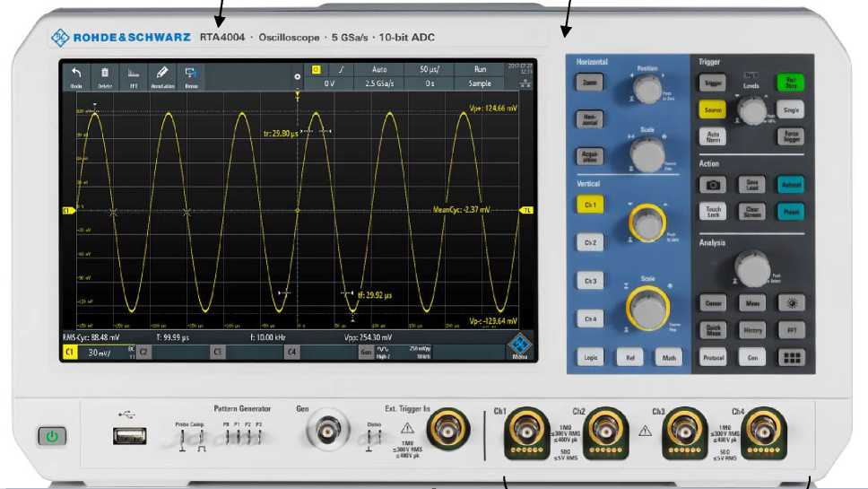Open the Auto trigger mode field
This screenshot has height=489, width=868.
pyautogui.click(x=379, y=70)
